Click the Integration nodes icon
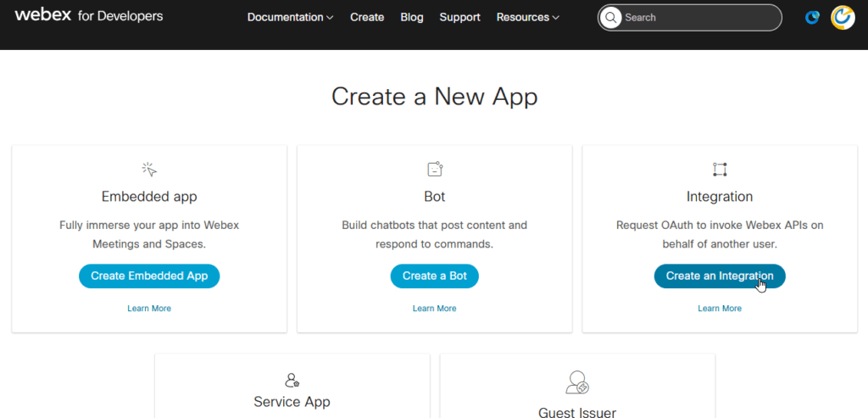 pyautogui.click(x=720, y=170)
